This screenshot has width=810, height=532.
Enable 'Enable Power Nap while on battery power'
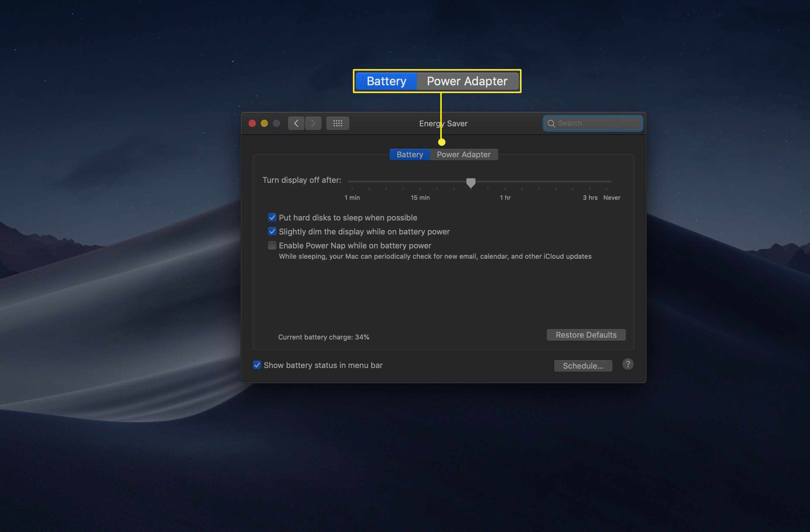click(271, 245)
